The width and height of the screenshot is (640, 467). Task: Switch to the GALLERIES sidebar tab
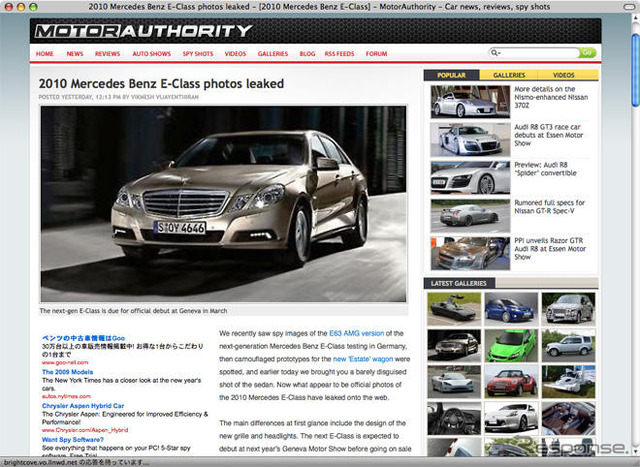[x=509, y=75]
